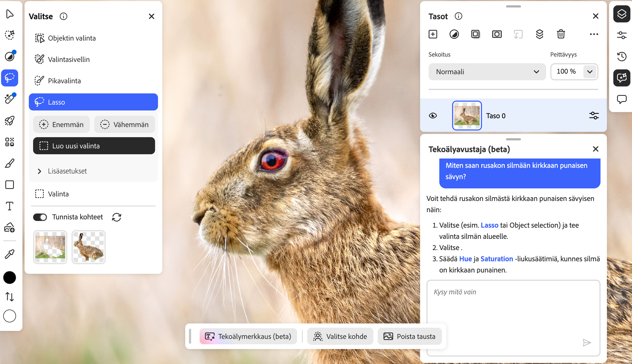Open the Normaali blend mode dropdown

click(487, 72)
